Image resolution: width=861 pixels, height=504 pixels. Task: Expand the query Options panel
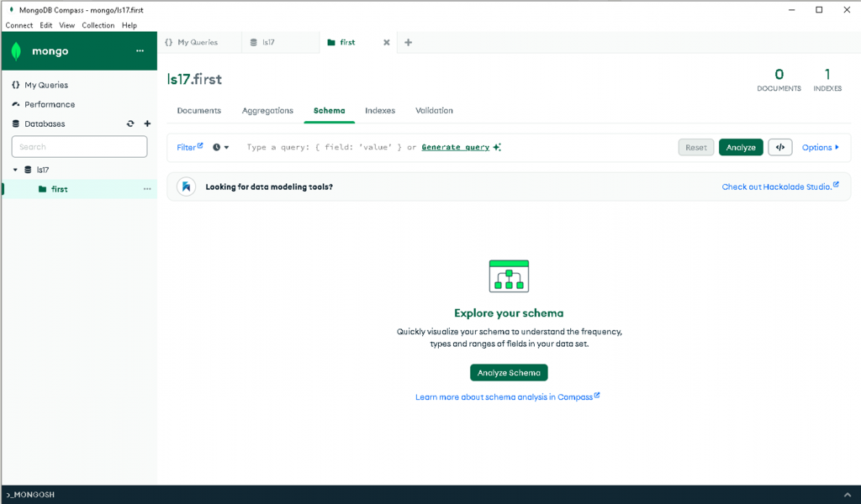[x=820, y=147]
